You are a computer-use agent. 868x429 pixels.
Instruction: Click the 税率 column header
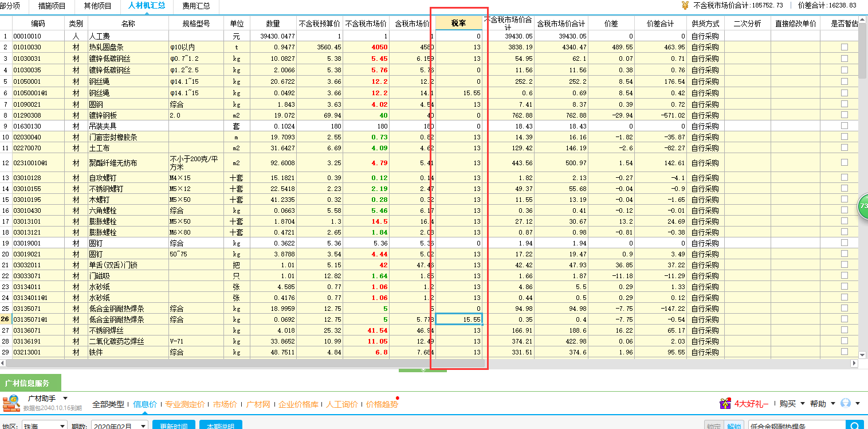pos(459,23)
